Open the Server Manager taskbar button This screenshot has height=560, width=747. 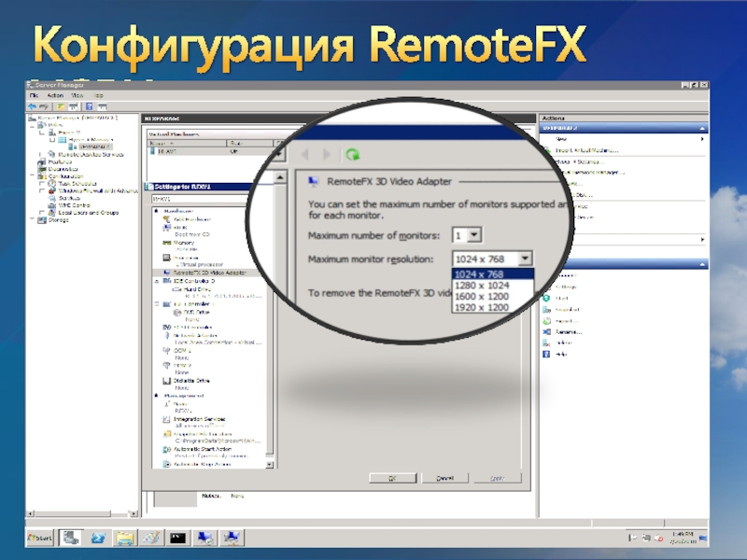pyautogui.click(x=71, y=539)
